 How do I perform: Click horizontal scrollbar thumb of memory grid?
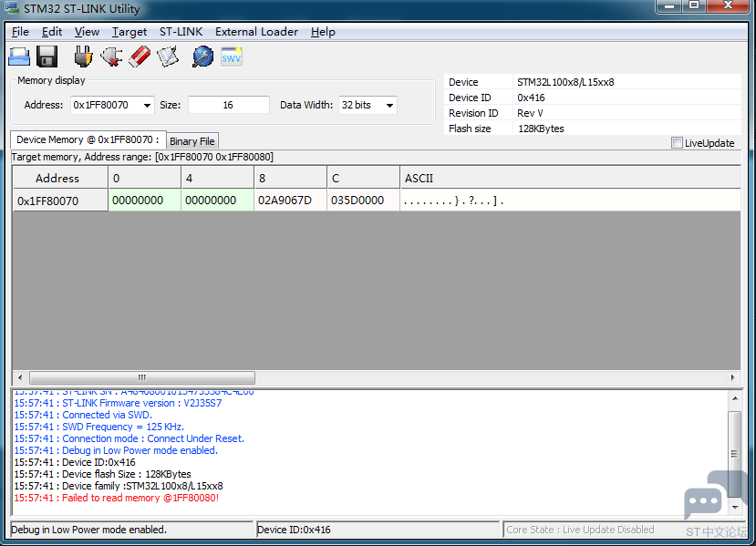[x=142, y=377]
